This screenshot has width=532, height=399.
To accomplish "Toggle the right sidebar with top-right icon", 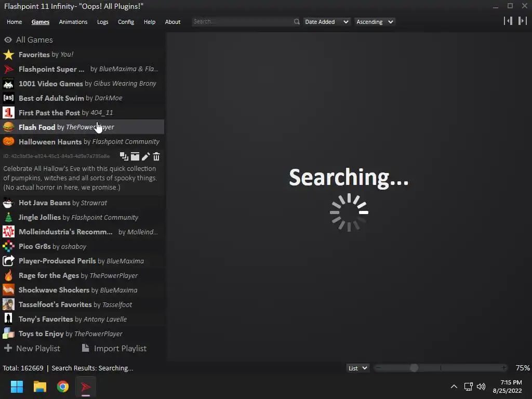I will click(x=523, y=21).
